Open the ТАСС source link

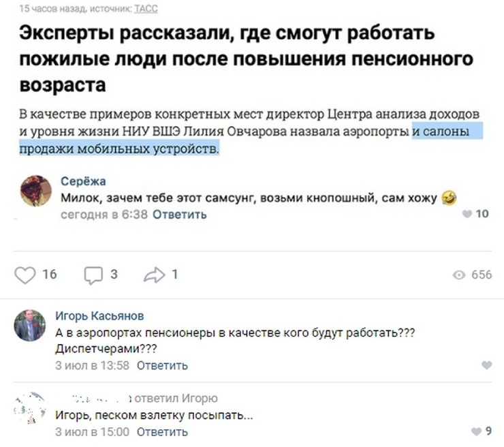(146, 9)
